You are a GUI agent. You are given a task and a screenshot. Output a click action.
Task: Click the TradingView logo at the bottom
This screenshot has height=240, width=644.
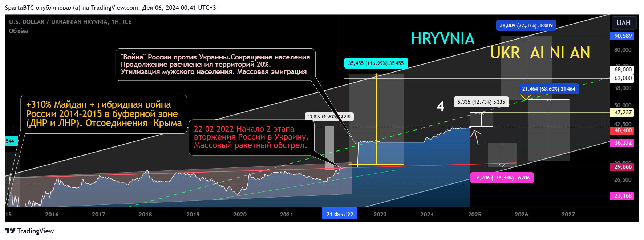[x=29, y=231]
